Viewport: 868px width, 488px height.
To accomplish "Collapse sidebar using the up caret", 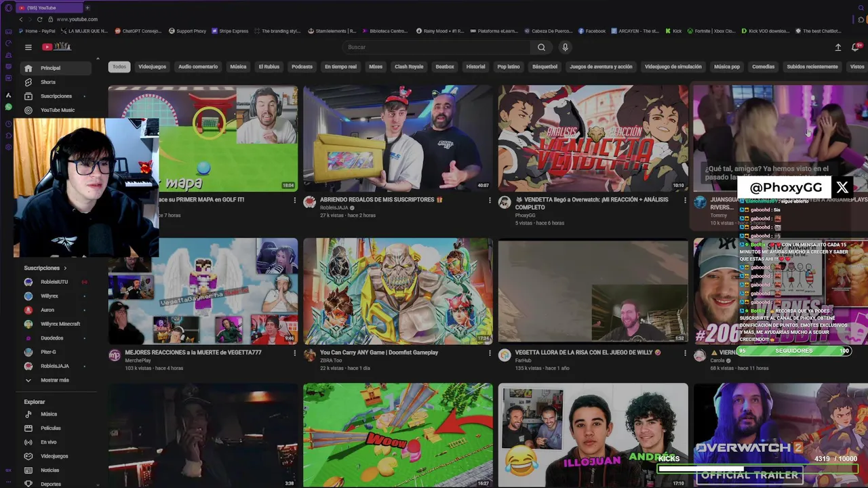I will click(98, 60).
